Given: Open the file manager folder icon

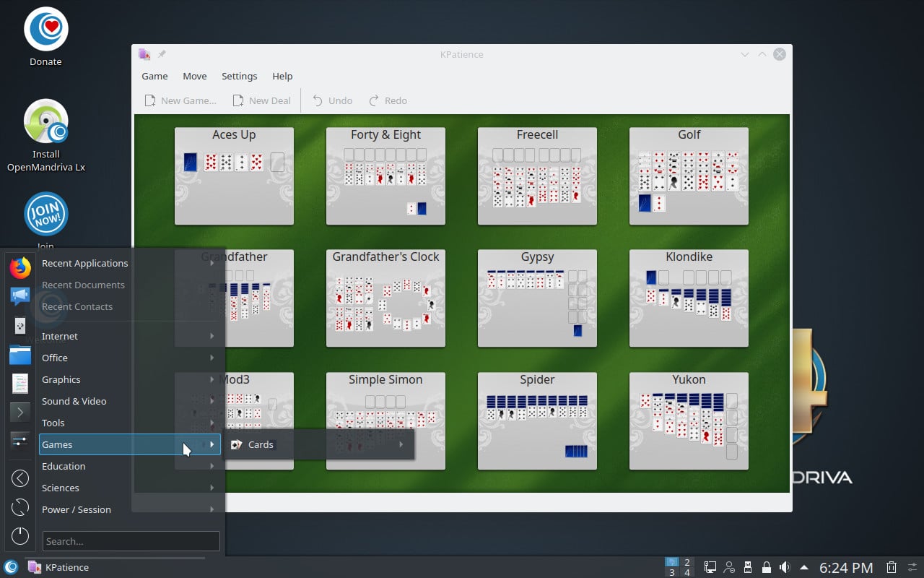Looking at the screenshot, I should (x=20, y=355).
